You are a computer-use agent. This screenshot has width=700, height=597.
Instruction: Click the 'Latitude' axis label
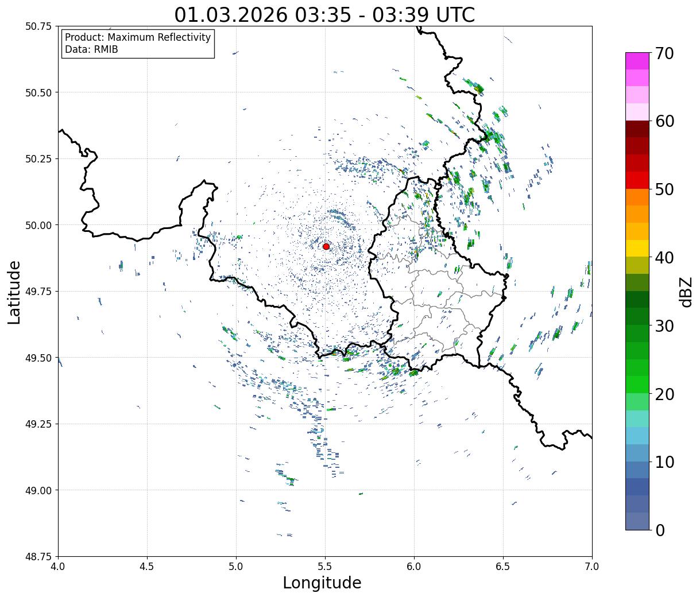pos(14,292)
